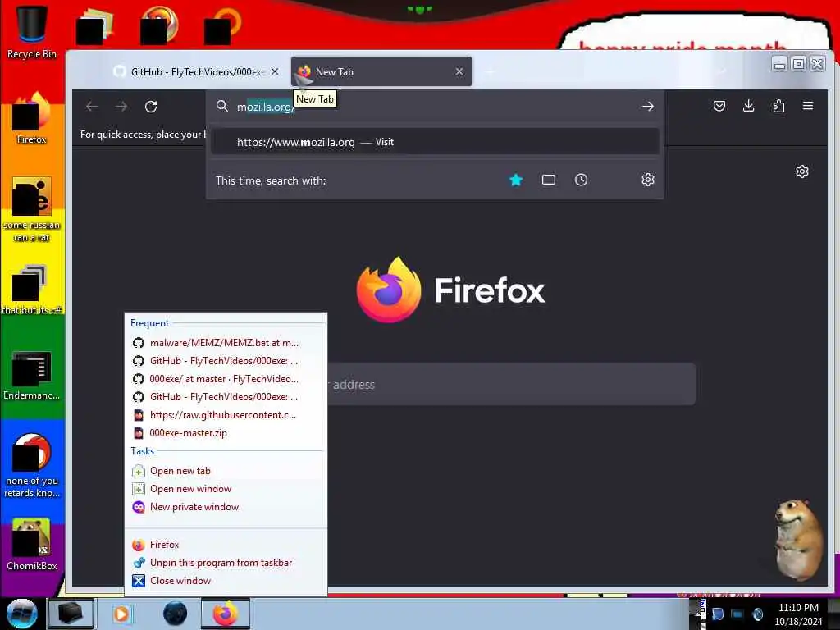This screenshot has width=840, height=630.
Task: Personalize new tab with gear icon
Action: coord(802,171)
